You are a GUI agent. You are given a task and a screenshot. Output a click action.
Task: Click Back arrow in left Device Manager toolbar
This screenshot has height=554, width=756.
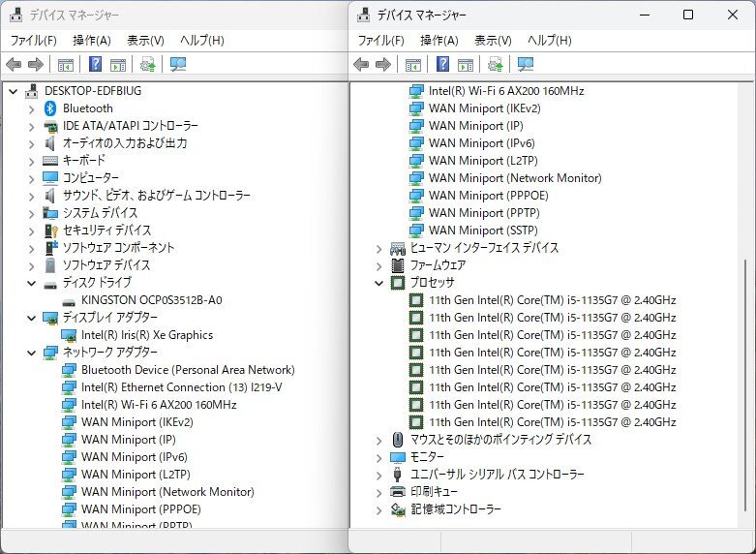pyautogui.click(x=14, y=64)
